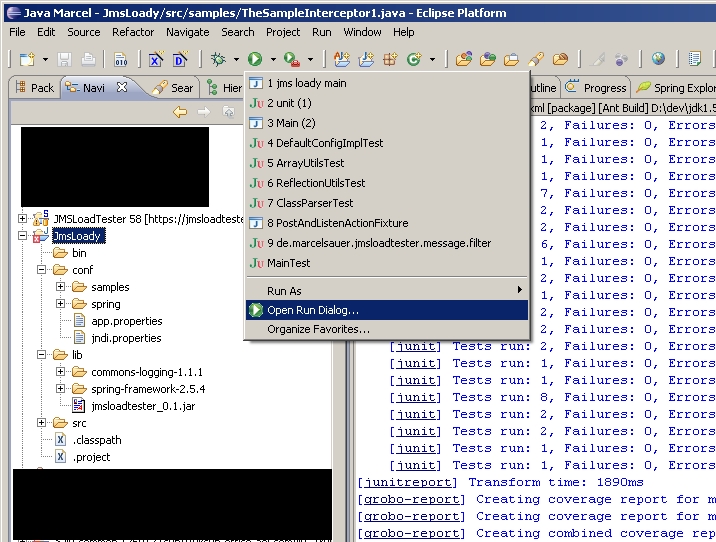Click the Save disk icon in toolbar
Screen dimensions: 716x542
pos(64,59)
